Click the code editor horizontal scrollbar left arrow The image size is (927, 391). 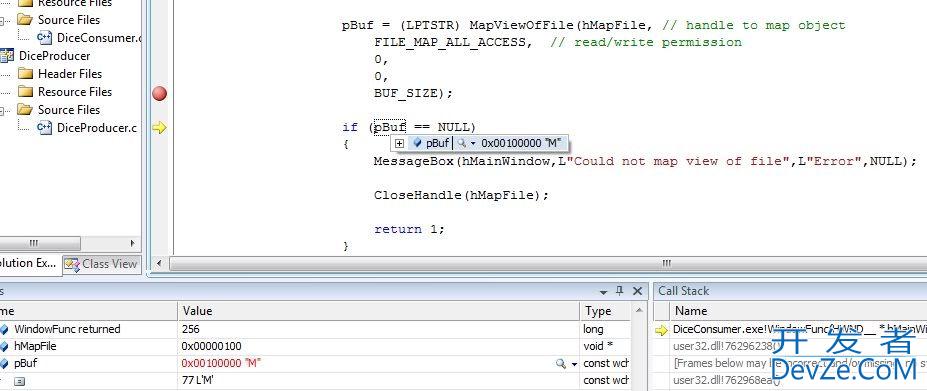tap(158, 263)
